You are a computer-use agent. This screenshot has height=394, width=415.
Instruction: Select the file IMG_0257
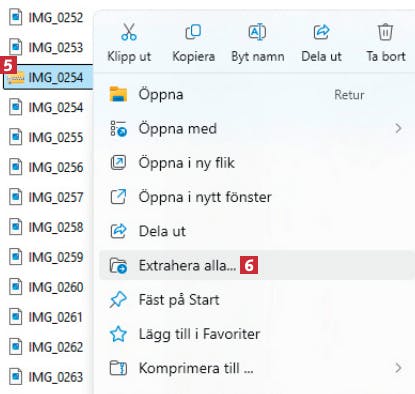pos(46,197)
